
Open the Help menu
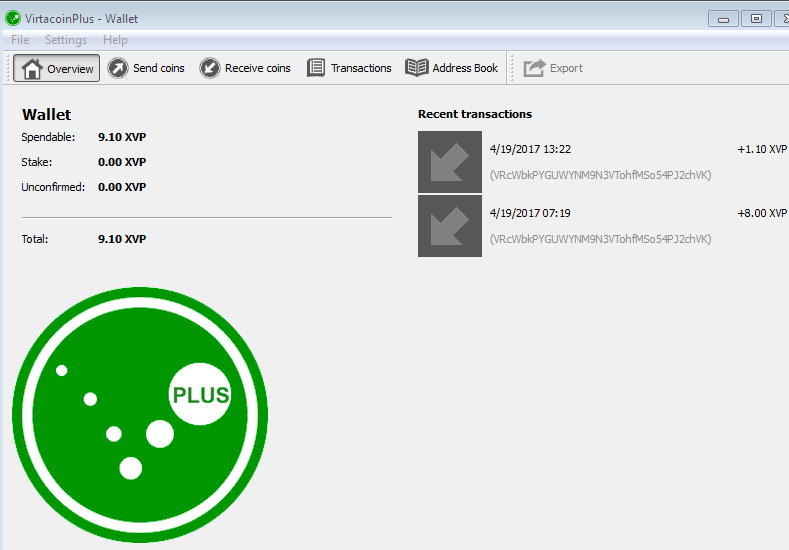[115, 40]
